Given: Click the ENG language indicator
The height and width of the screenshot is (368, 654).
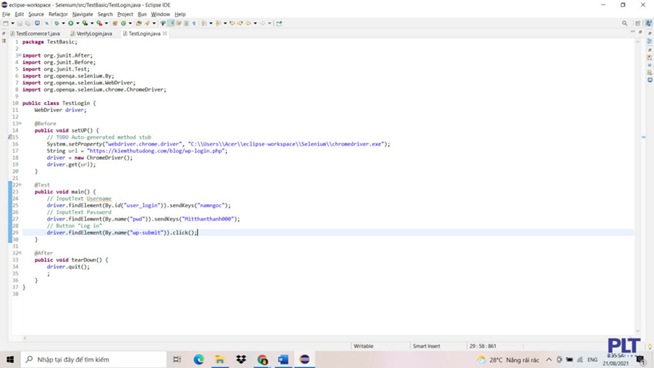Looking at the screenshot, I should pyautogui.click(x=592, y=360).
